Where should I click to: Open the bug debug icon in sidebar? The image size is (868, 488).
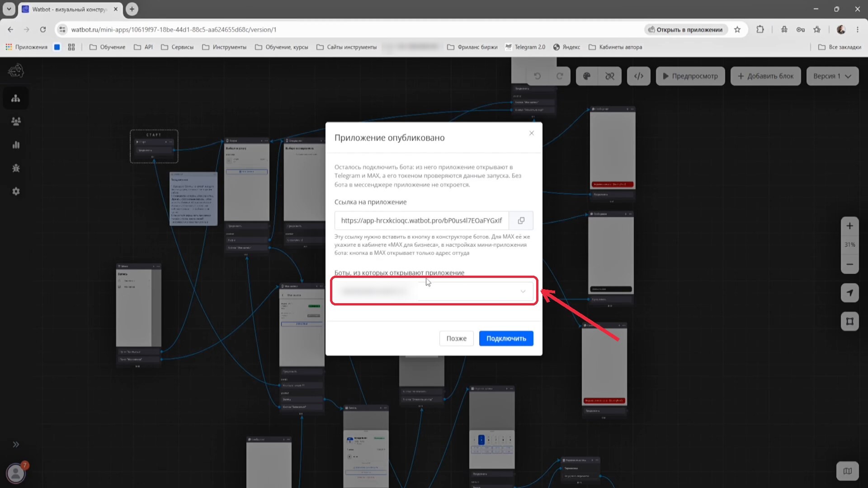16,168
